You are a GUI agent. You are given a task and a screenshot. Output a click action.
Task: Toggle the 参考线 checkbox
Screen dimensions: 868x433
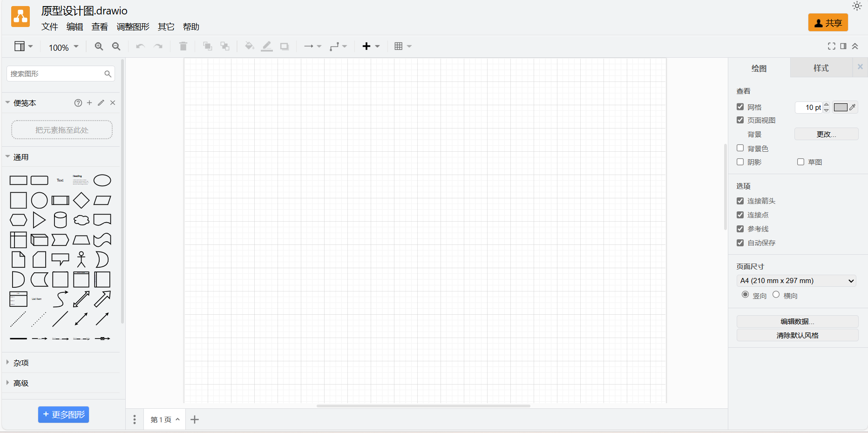[740, 229]
